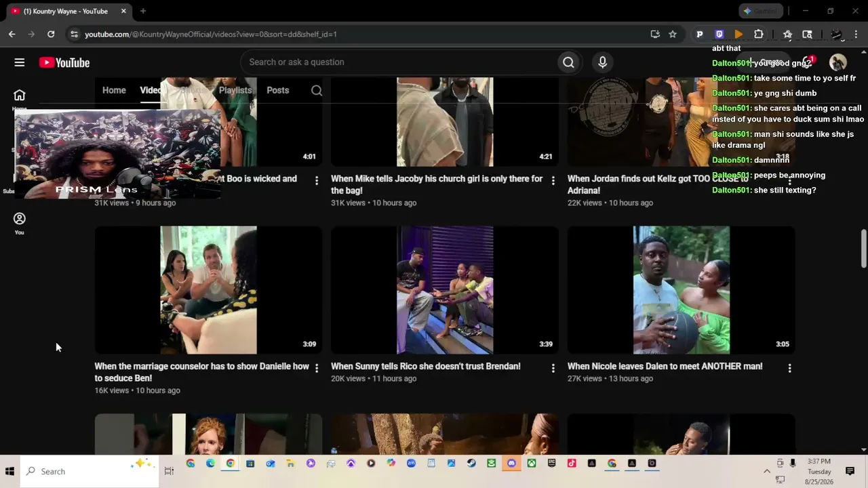Show hidden system tray icons
Screen dimensions: 868x488
click(x=767, y=471)
